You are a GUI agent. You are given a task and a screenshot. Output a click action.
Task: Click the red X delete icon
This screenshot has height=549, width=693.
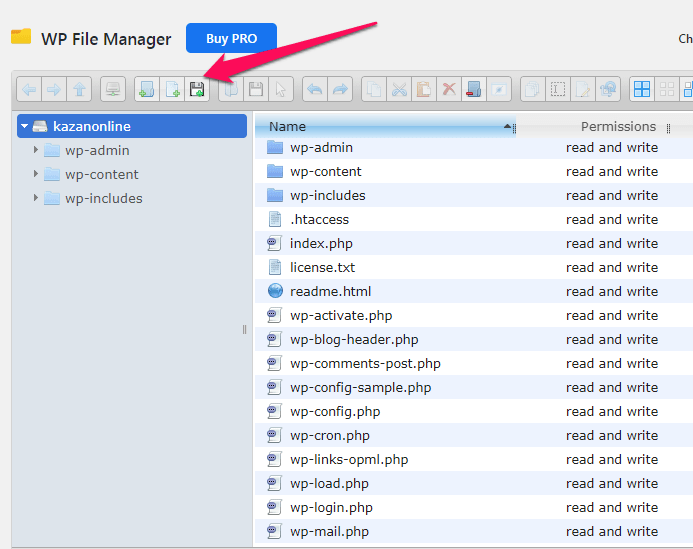point(449,90)
